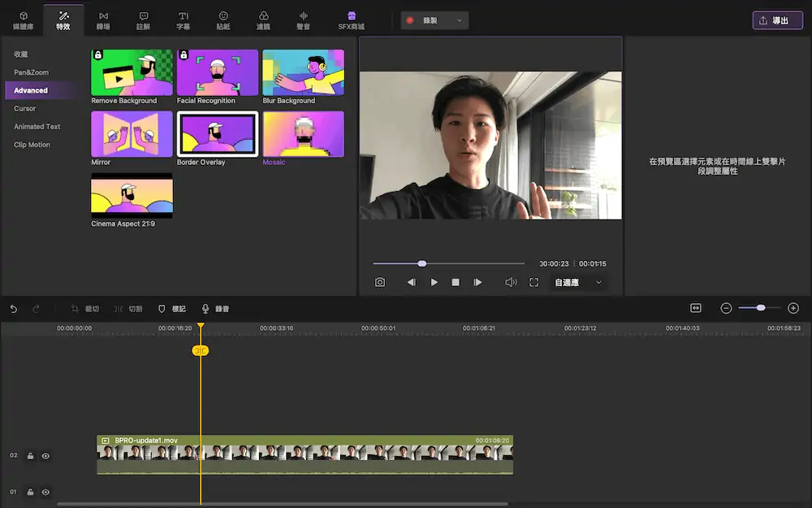
Task: Click the undo arrow in timeline toolbar
Action: tap(14, 309)
